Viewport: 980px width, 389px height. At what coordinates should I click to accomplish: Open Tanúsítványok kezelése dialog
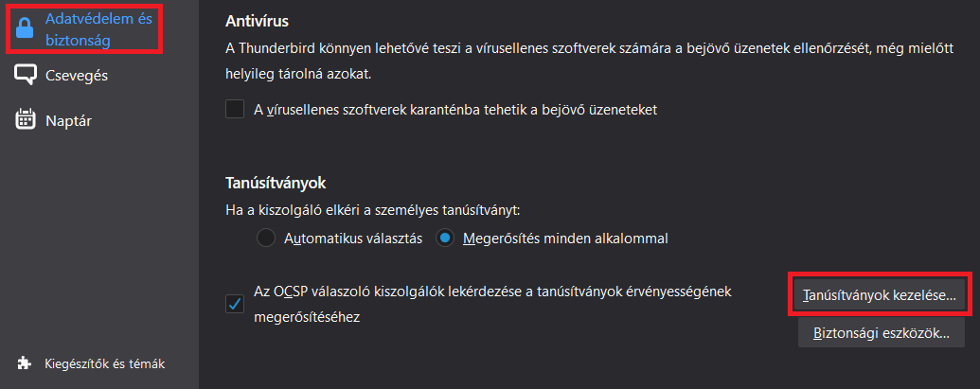(x=880, y=296)
